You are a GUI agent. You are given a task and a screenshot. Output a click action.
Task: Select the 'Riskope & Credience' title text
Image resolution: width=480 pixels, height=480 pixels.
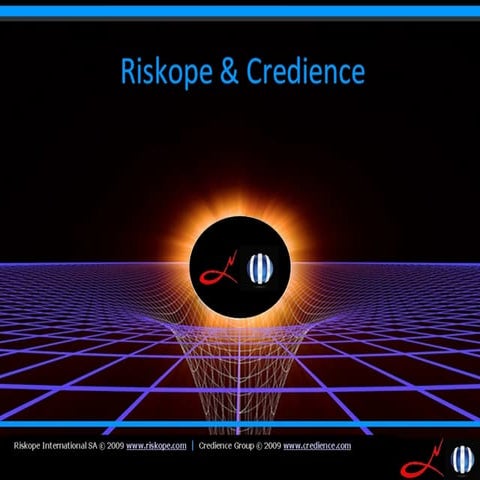(243, 72)
